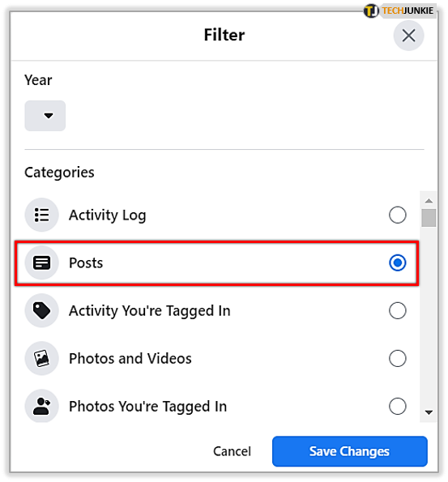The height and width of the screenshot is (482, 448).
Task: Select the Activity Log radio button
Action: coord(397,215)
